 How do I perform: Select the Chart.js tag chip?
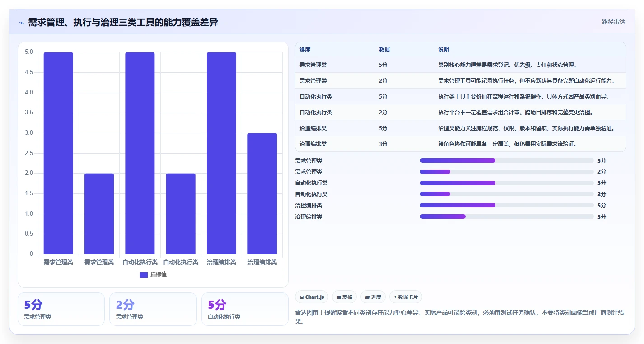312,297
